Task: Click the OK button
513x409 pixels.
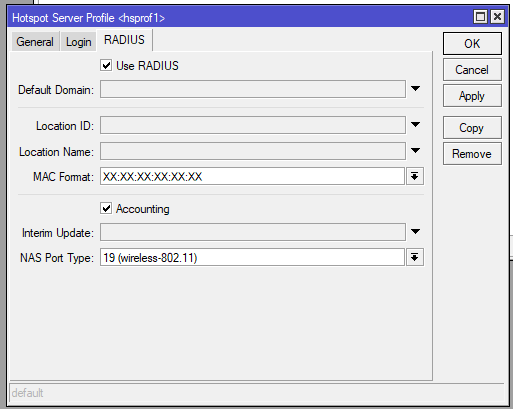Action: tap(472, 44)
